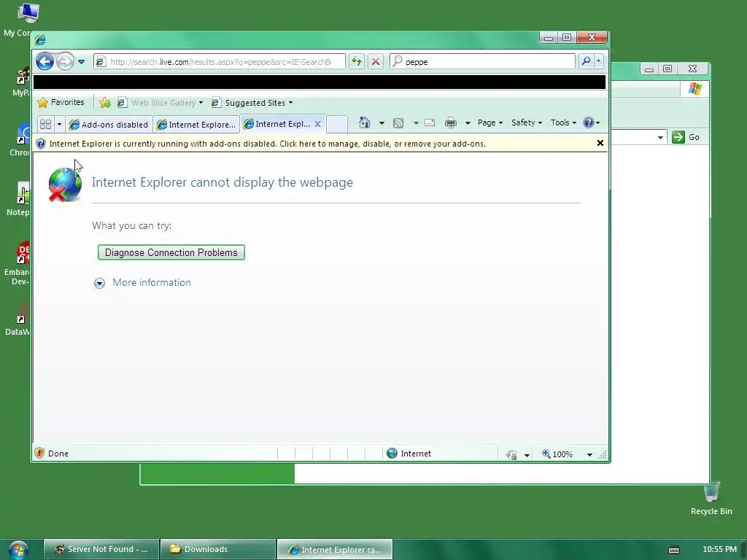Open the Help question mark menu
747x560 pixels.
tap(591, 122)
